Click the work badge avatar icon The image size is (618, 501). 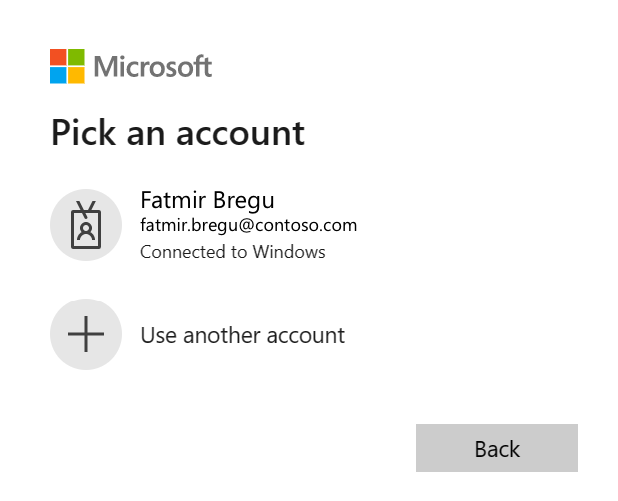pos(86,225)
